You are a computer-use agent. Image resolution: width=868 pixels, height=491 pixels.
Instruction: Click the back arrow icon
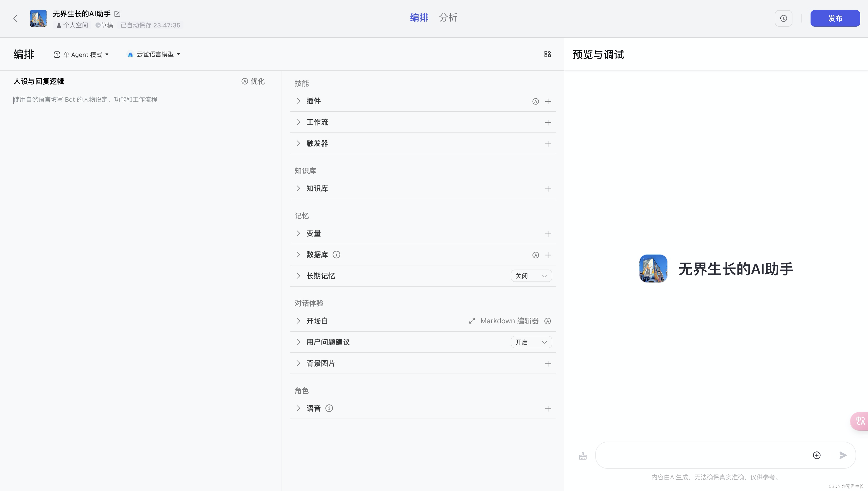click(x=15, y=19)
